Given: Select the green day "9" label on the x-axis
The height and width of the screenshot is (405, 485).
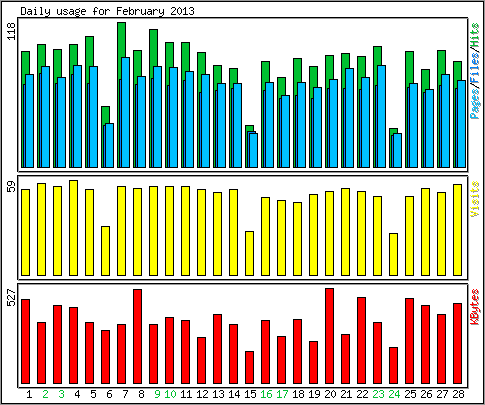Looking at the screenshot, I should point(157,394).
